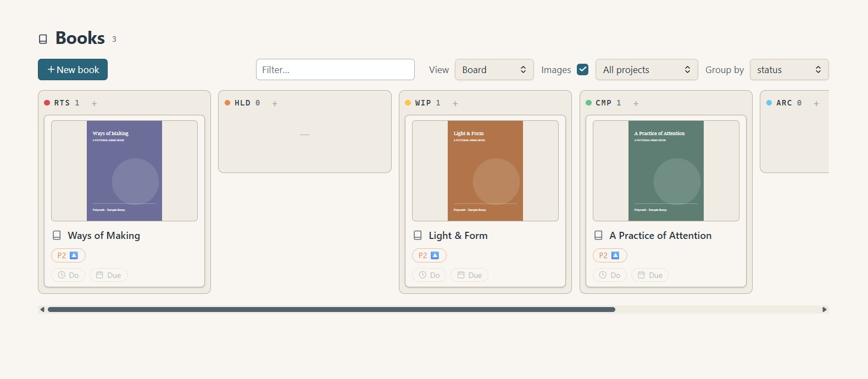Image resolution: width=868 pixels, height=379 pixels.
Task: Create a new book with New book button
Action: coord(73,70)
